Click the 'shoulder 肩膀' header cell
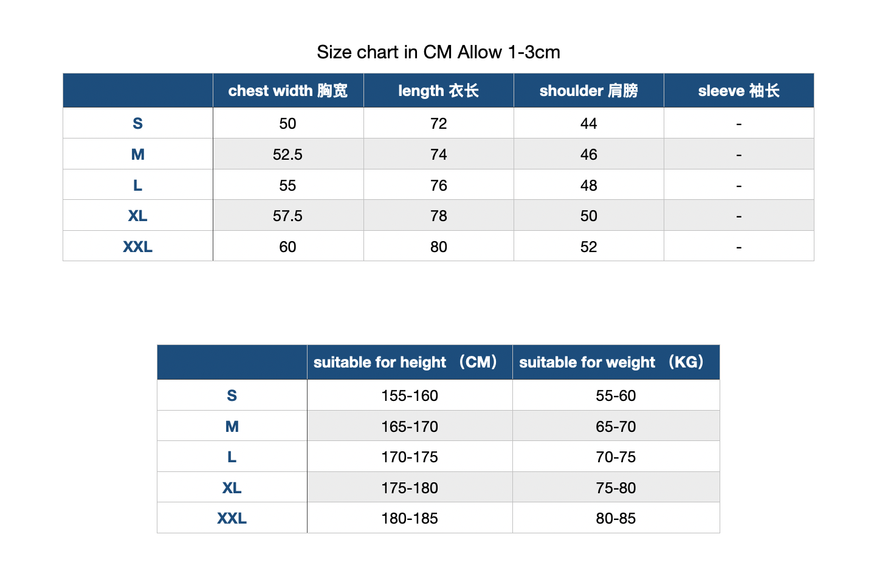Screen dimensions: 891x588 pos(588,91)
